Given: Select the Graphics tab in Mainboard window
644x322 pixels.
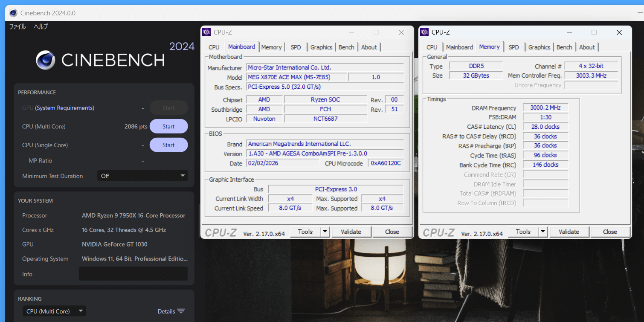Looking at the screenshot, I should (321, 47).
